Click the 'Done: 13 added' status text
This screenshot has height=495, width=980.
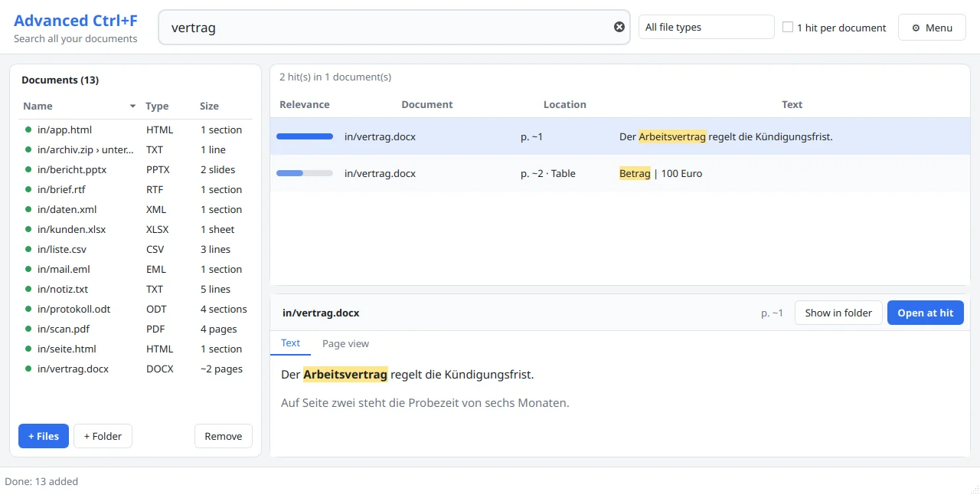pyautogui.click(x=41, y=482)
